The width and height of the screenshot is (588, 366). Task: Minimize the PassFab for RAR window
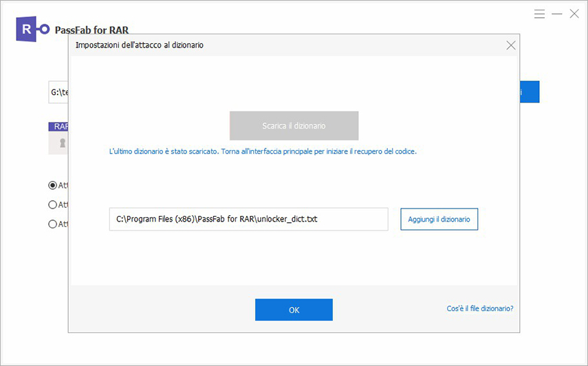557,14
